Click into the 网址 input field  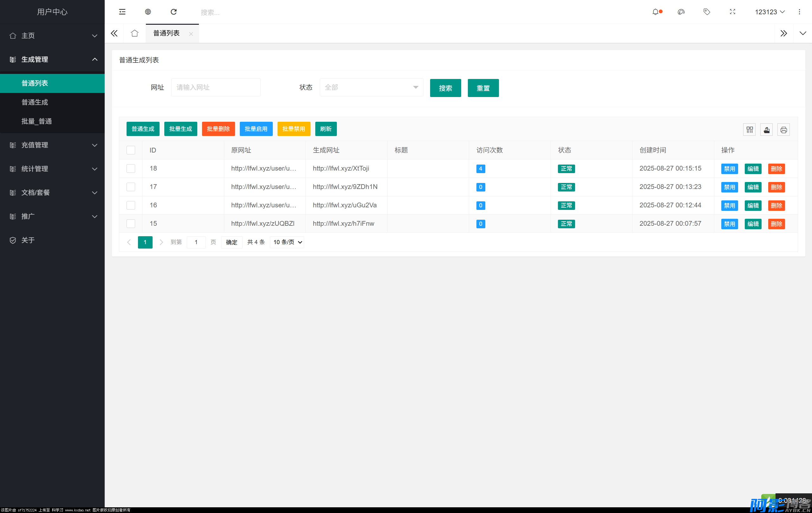216,87
